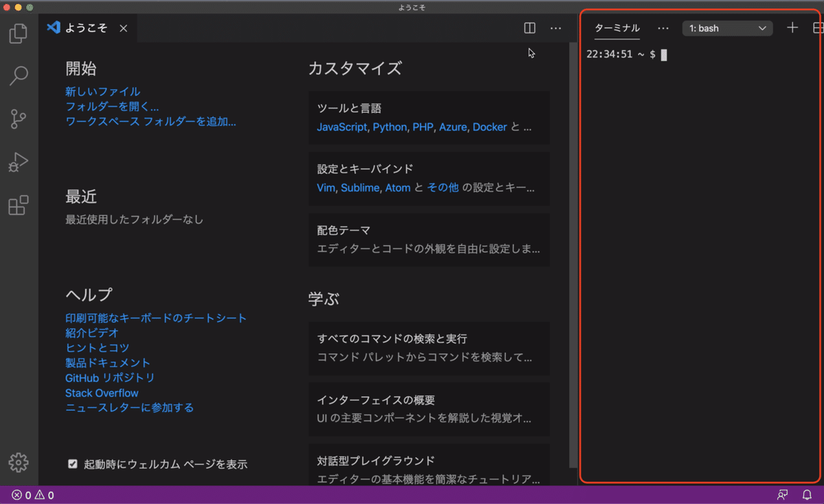
Task: Click the errors and warnings status item
Action: coord(33,495)
